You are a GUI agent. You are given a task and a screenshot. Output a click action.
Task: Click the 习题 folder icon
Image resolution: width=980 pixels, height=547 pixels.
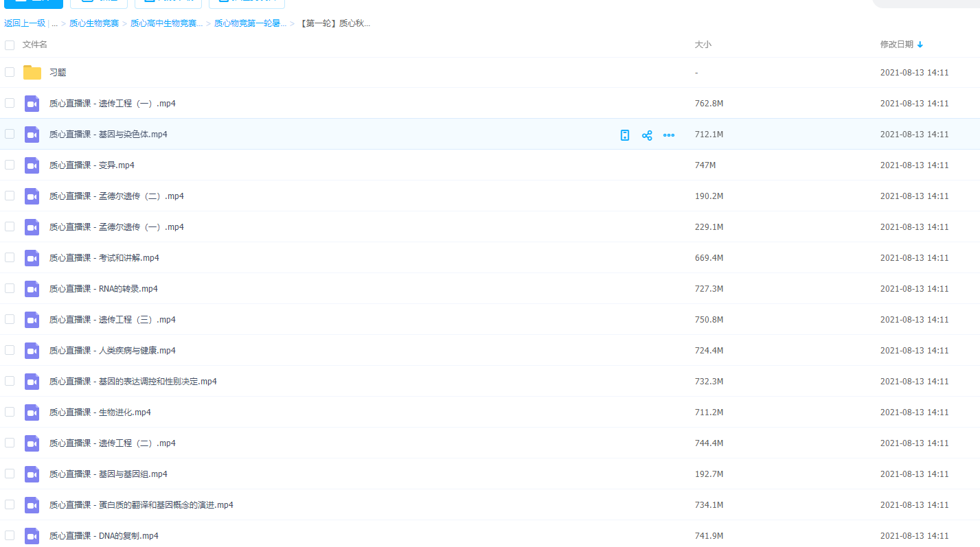[32, 72]
